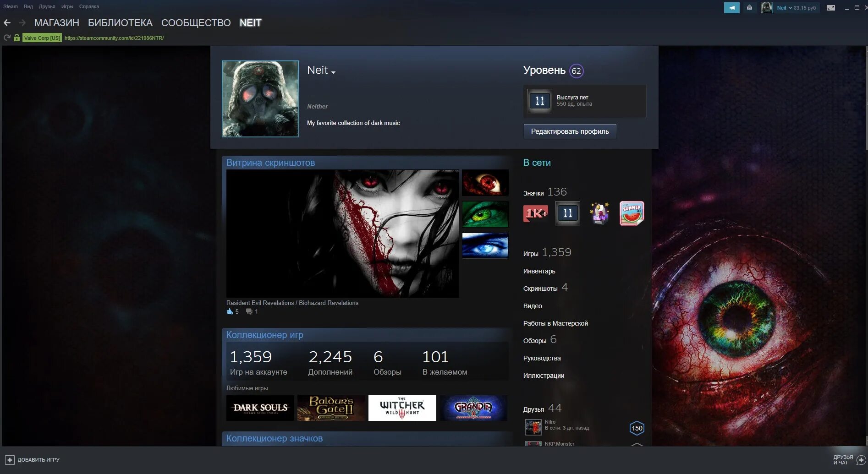868x474 pixels.
Task: Open the red eye screenshot thumbnail
Action: (485, 183)
